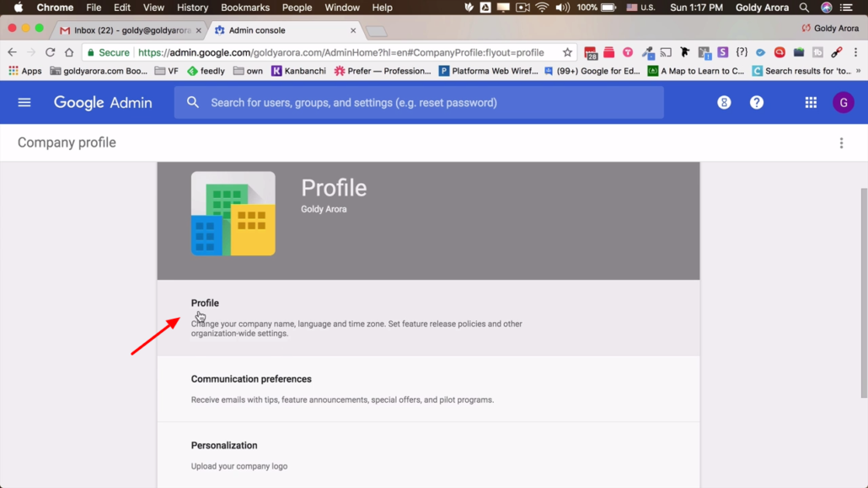This screenshot has height=488, width=868.
Task: Open the Google Admin main menu hamburger
Action: [x=24, y=103]
